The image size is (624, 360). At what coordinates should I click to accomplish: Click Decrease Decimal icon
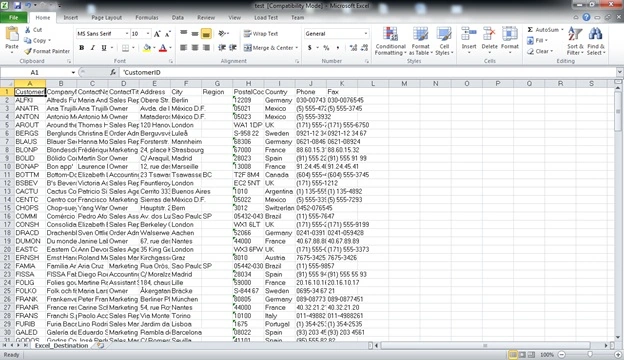(x=364, y=48)
